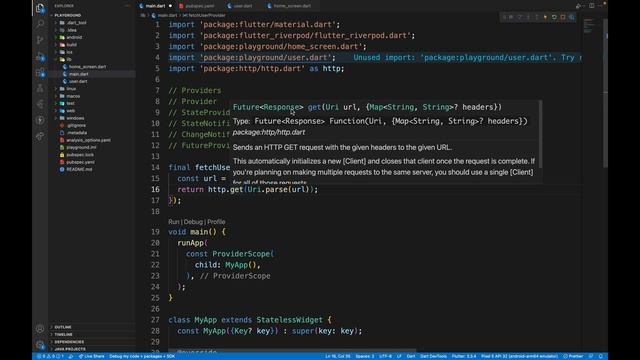Click the debug toolbar hot reload lightning icon

click(x=545, y=17)
